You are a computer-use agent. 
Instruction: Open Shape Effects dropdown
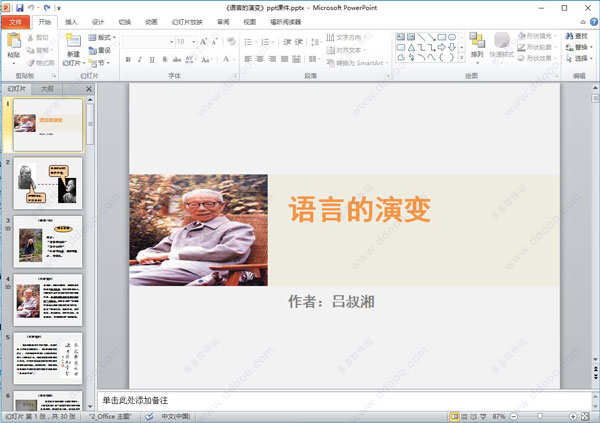coord(536,58)
